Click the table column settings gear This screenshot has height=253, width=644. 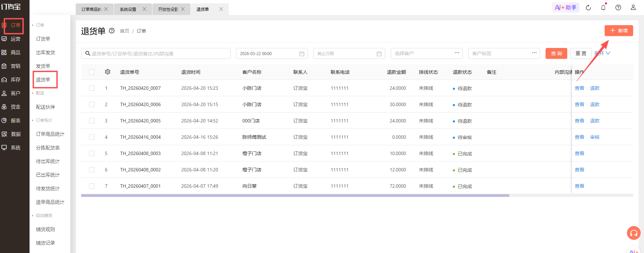click(x=108, y=72)
